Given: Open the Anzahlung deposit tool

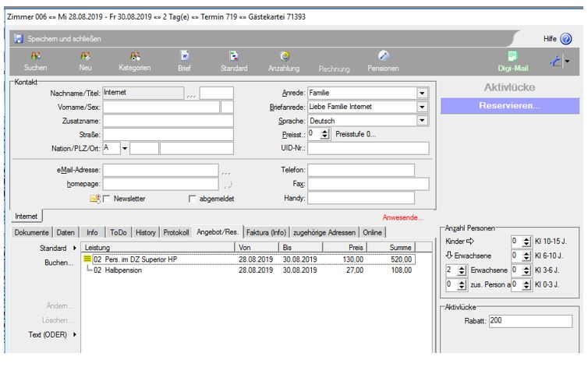Looking at the screenshot, I should [x=284, y=62].
